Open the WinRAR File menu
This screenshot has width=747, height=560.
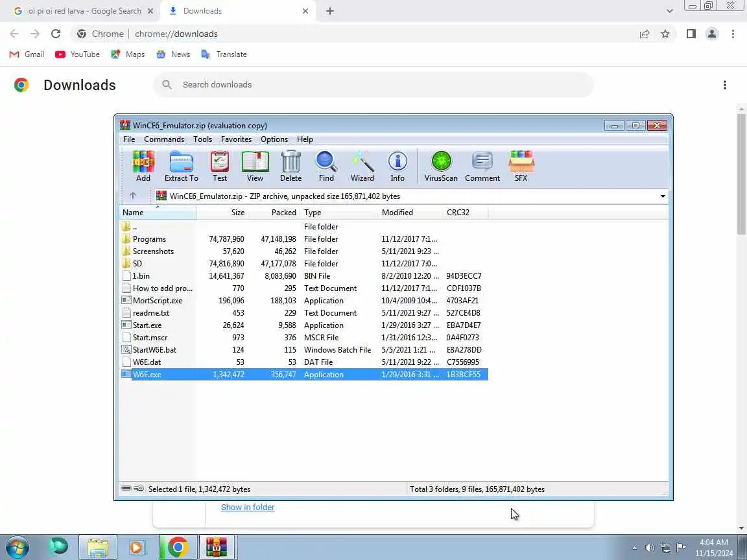click(129, 139)
